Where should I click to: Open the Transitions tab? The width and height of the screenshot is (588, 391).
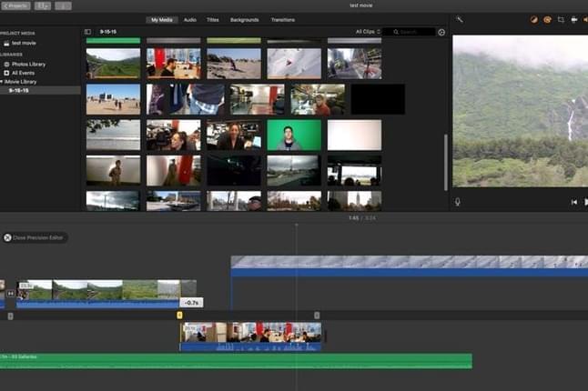tap(283, 20)
